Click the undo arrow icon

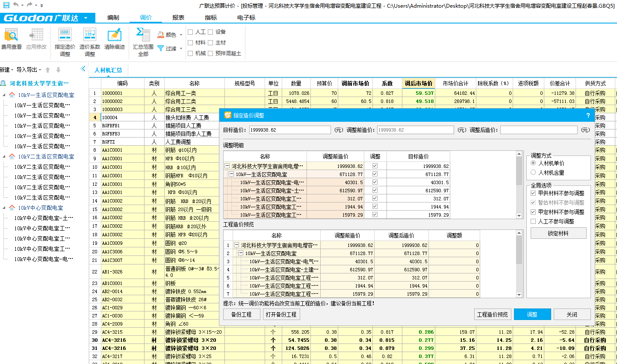click(15, 5)
